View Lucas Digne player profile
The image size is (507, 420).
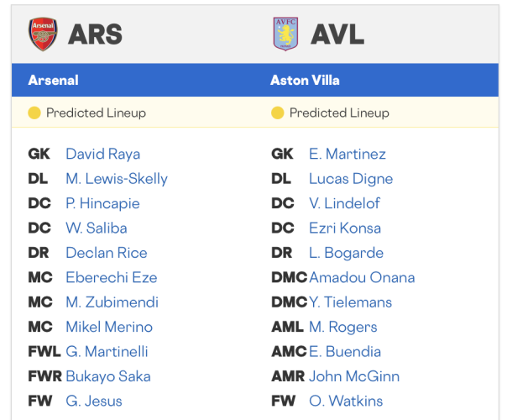[x=351, y=179]
